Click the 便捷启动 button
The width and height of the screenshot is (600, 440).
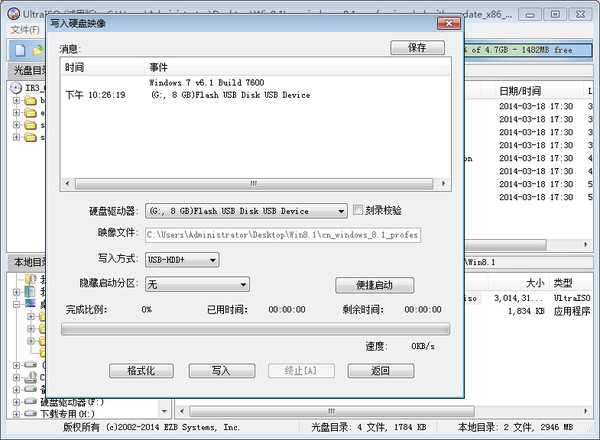click(x=374, y=285)
